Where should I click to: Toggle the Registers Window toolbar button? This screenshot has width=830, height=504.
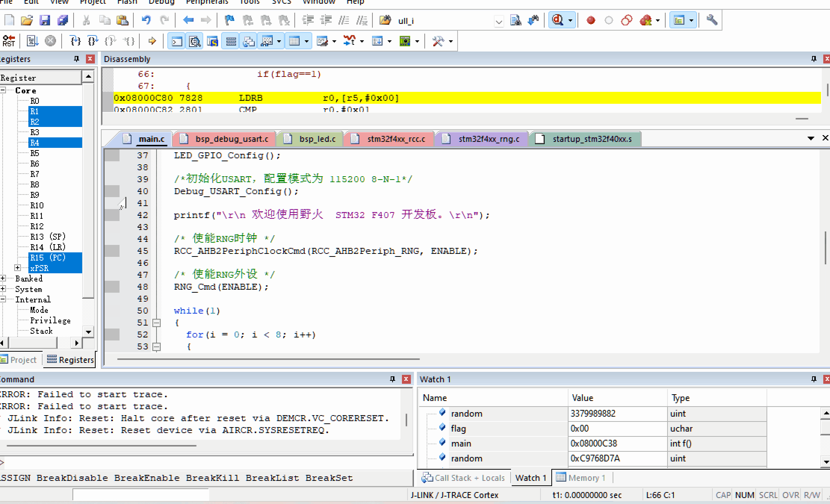point(231,41)
